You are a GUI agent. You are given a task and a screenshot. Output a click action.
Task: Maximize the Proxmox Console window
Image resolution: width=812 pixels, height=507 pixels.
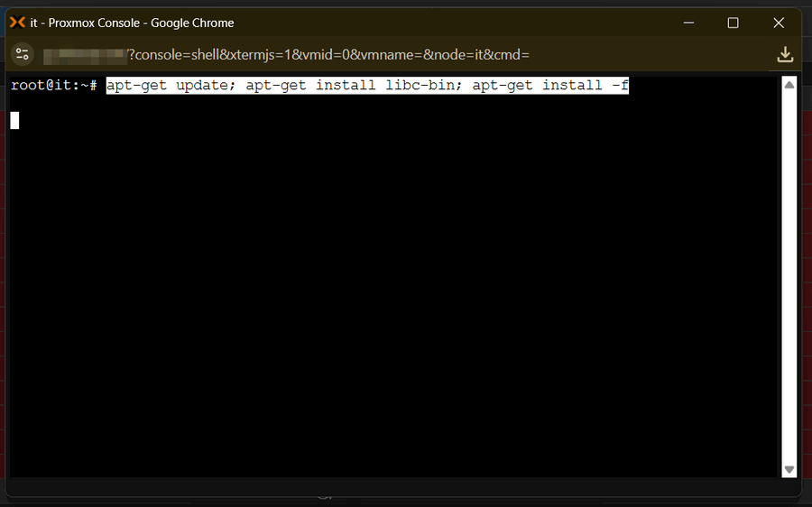coord(733,23)
